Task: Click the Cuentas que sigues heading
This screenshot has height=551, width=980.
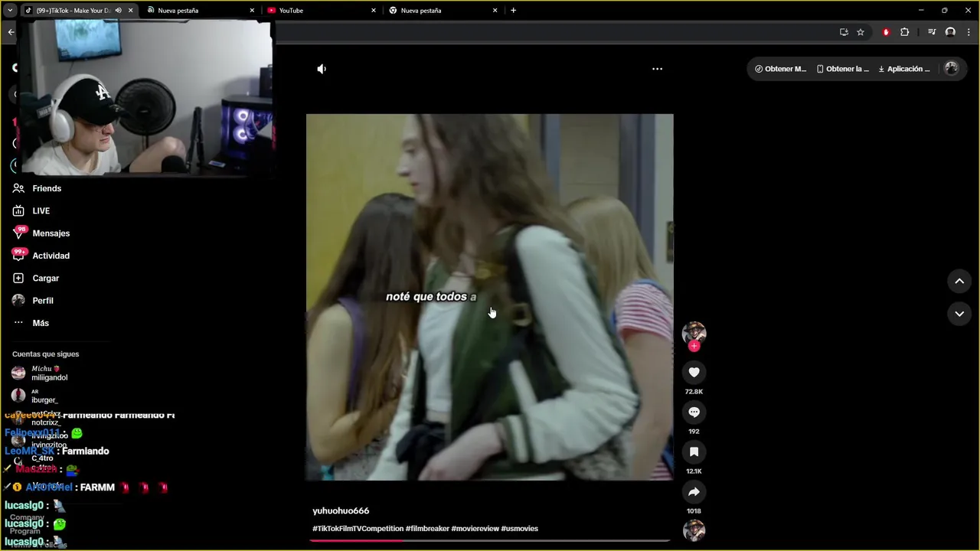Action: [x=45, y=354]
